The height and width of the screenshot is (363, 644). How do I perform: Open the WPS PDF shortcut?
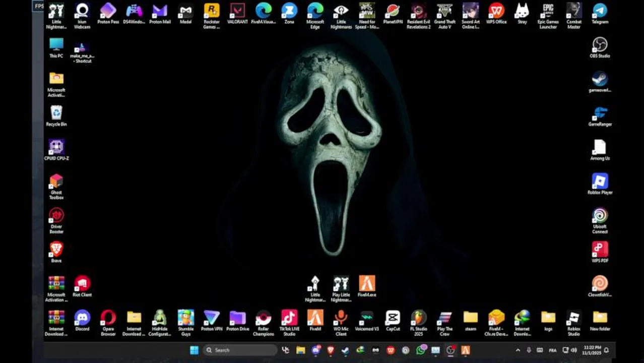point(600,252)
